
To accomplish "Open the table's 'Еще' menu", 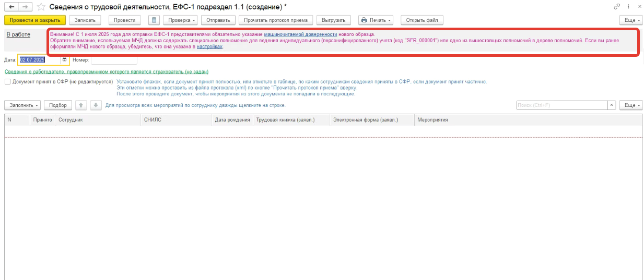I will [x=630, y=105].
